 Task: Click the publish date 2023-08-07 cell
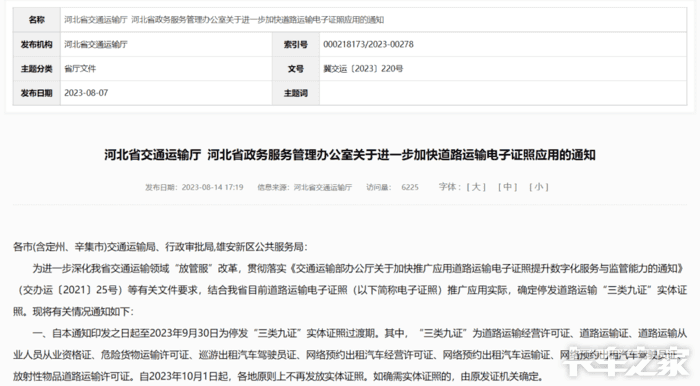(x=86, y=93)
